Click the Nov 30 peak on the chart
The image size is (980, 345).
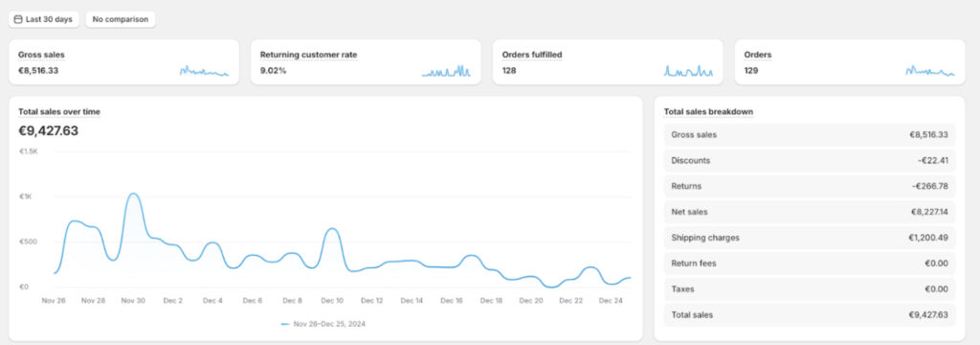coord(132,194)
